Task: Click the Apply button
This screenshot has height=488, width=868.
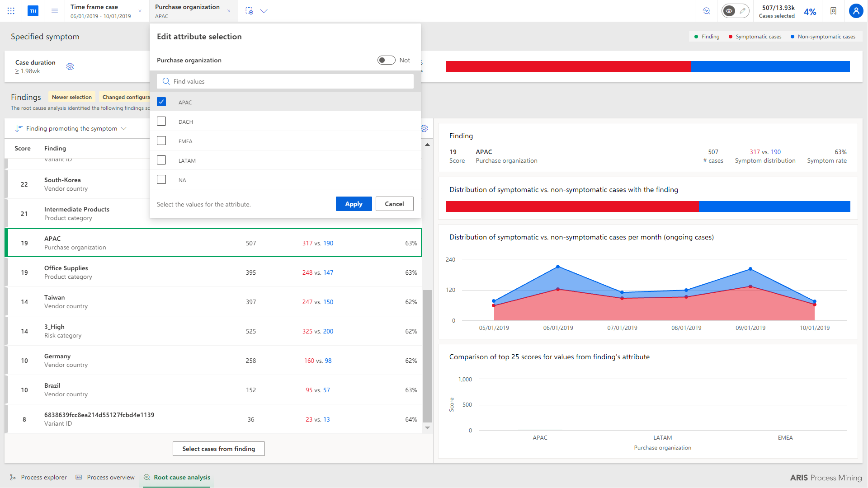Action: (354, 204)
